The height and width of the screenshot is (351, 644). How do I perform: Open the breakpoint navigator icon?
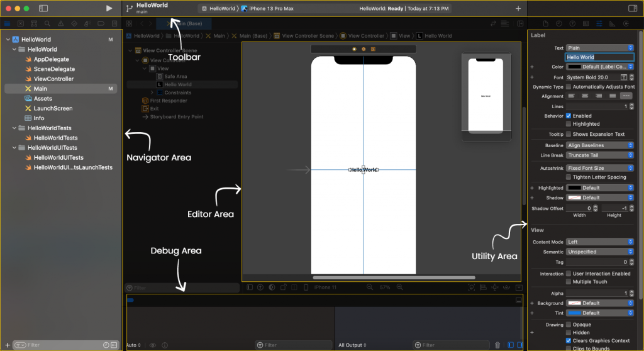point(101,23)
